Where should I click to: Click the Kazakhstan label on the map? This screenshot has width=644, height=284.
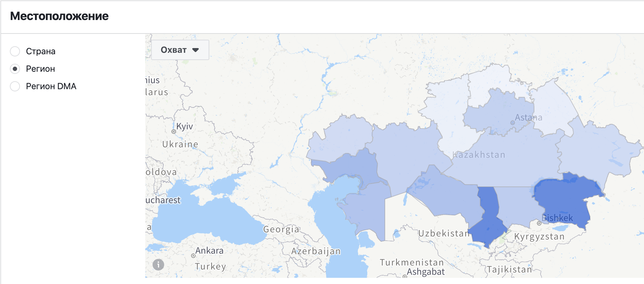[479, 155]
